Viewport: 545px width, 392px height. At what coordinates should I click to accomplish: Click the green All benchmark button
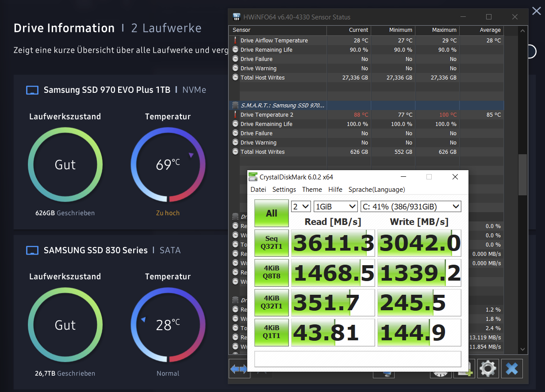[x=272, y=213]
